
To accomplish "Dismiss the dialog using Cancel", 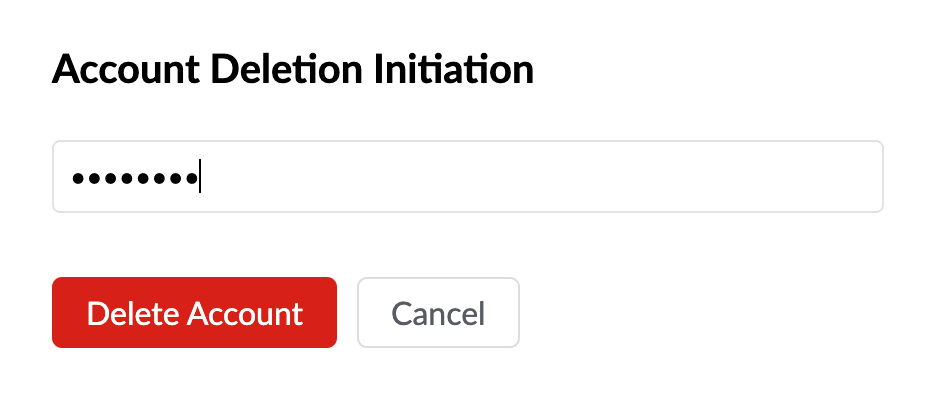I will pos(438,313).
